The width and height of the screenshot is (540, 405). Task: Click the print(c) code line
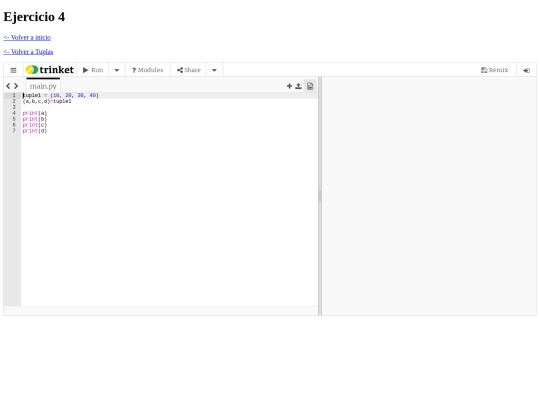click(35, 125)
